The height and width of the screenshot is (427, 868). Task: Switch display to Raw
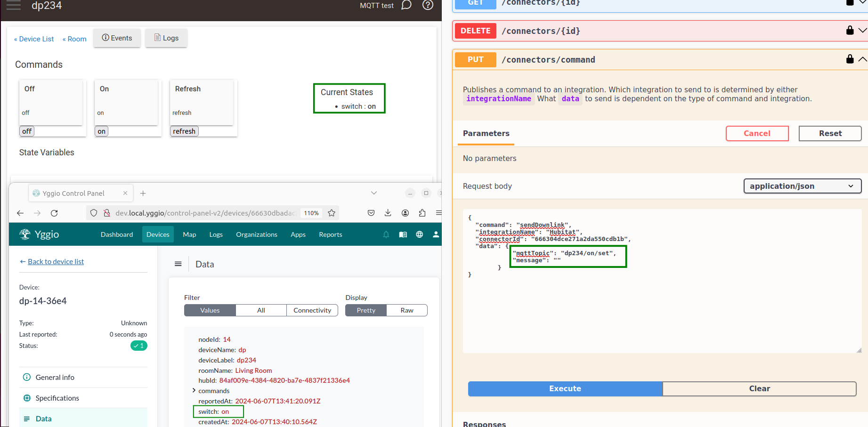pyautogui.click(x=407, y=310)
